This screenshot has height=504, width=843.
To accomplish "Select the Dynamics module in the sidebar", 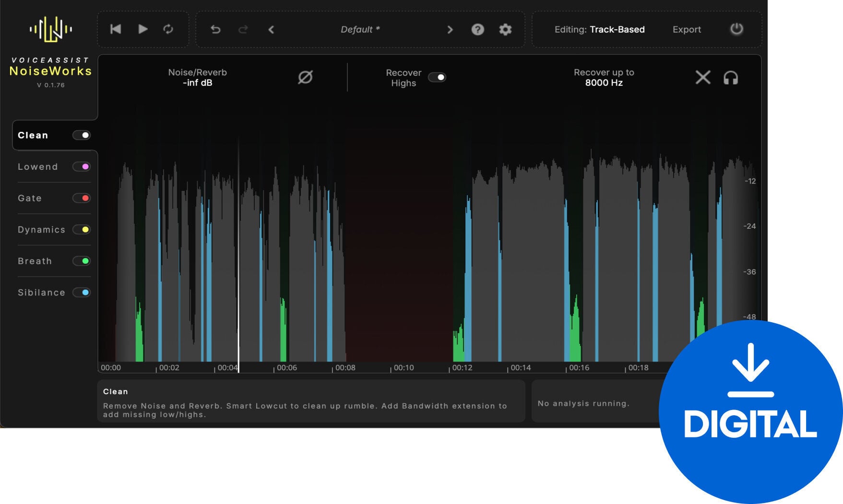I will [x=41, y=229].
